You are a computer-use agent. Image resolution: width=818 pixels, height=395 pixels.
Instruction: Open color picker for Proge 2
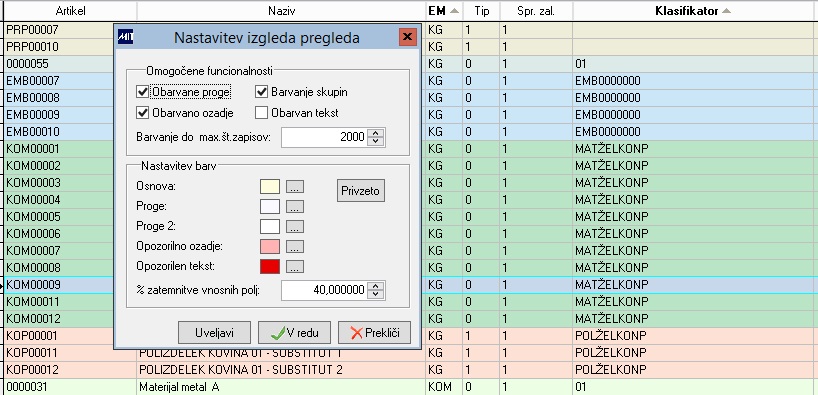(295, 227)
